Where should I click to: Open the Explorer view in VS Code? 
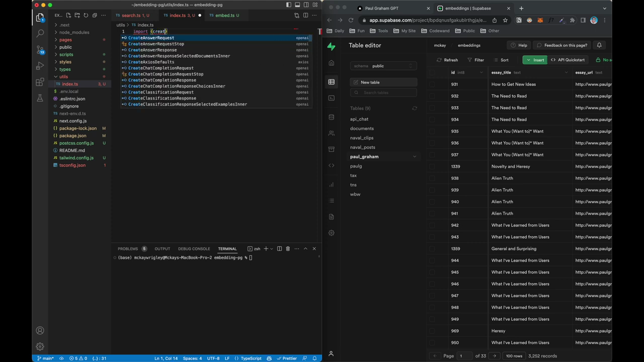(40, 18)
